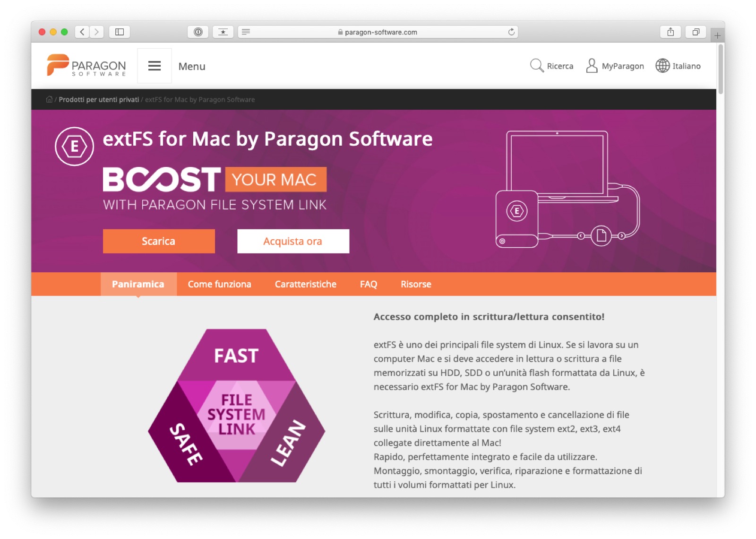The width and height of the screenshot is (756, 539).
Task: Open the FAQ tab
Action: [x=368, y=284]
